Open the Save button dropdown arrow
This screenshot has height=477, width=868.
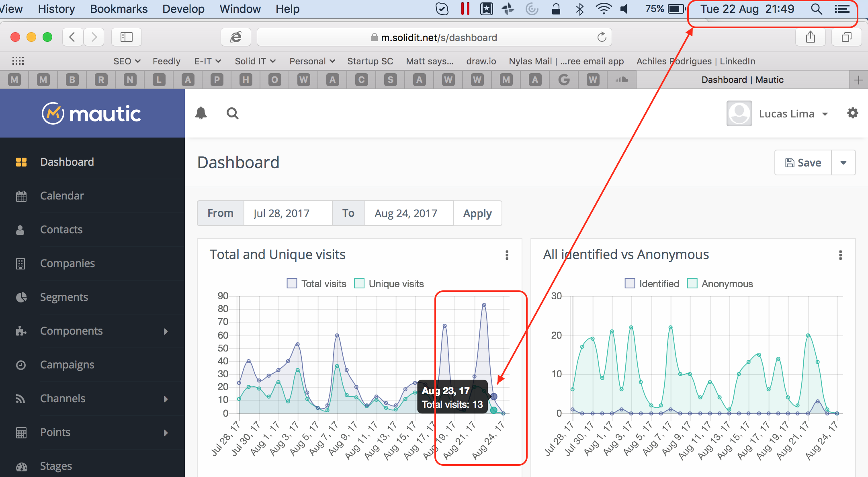coord(843,162)
